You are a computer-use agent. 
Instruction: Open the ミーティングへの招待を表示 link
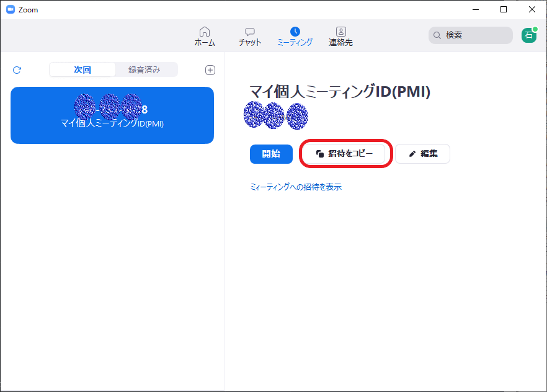point(296,187)
